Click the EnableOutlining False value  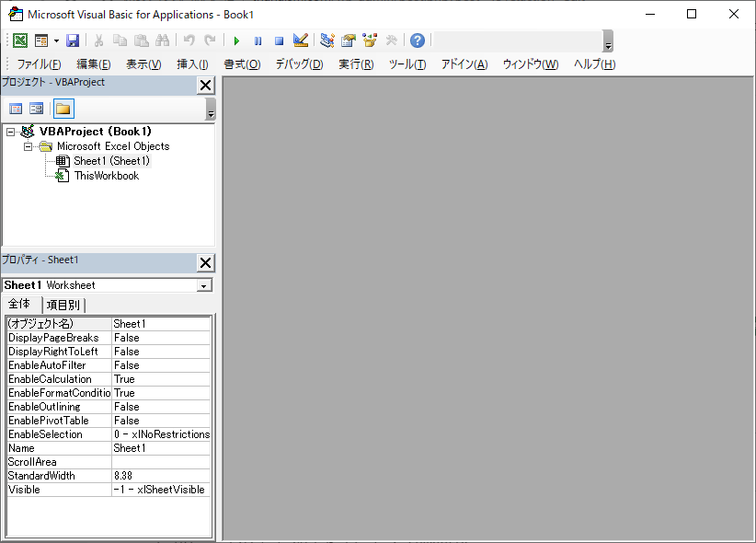click(161, 407)
